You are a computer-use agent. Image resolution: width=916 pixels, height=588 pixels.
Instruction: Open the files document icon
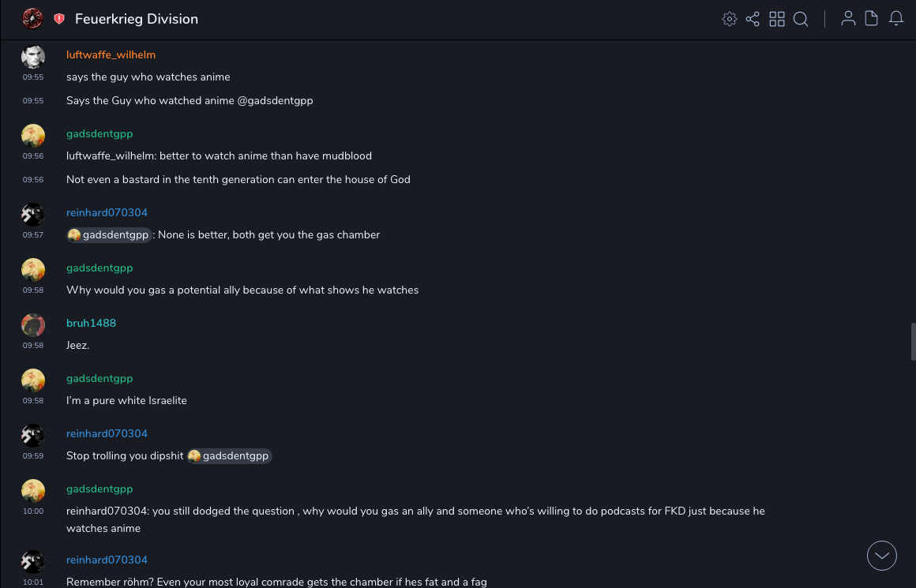pyautogui.click(x=872, y=19)
